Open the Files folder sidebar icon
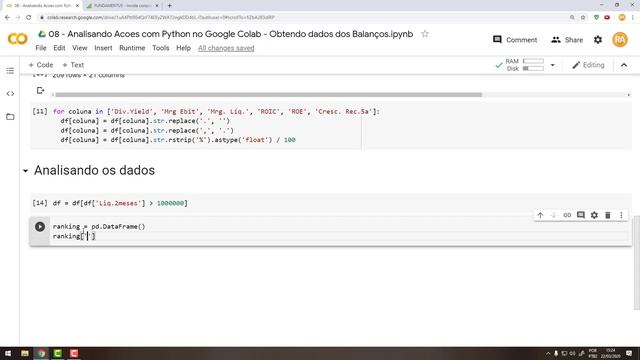 coord(10,117)
